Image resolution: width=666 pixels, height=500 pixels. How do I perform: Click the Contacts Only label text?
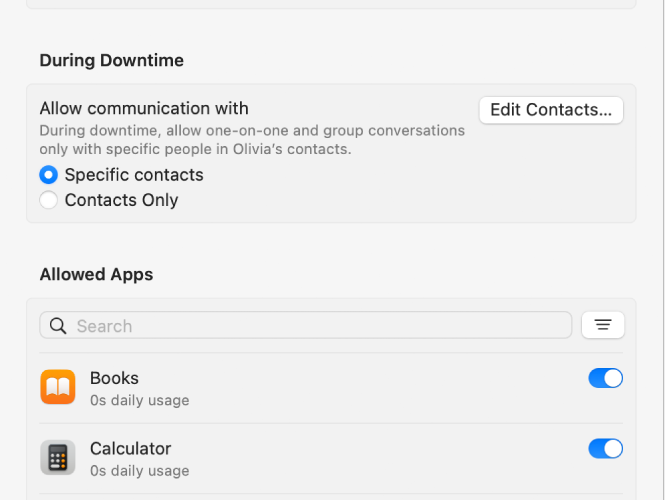point(121,200)
